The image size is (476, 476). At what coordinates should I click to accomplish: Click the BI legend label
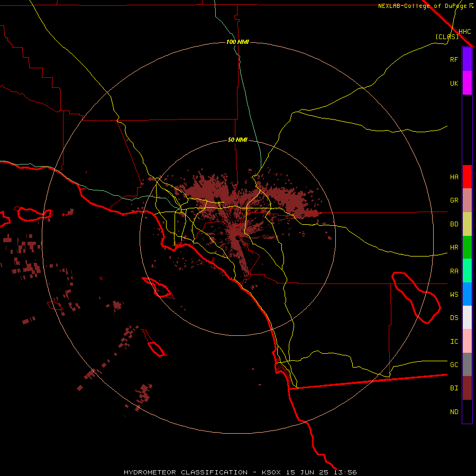coord(454,388)
